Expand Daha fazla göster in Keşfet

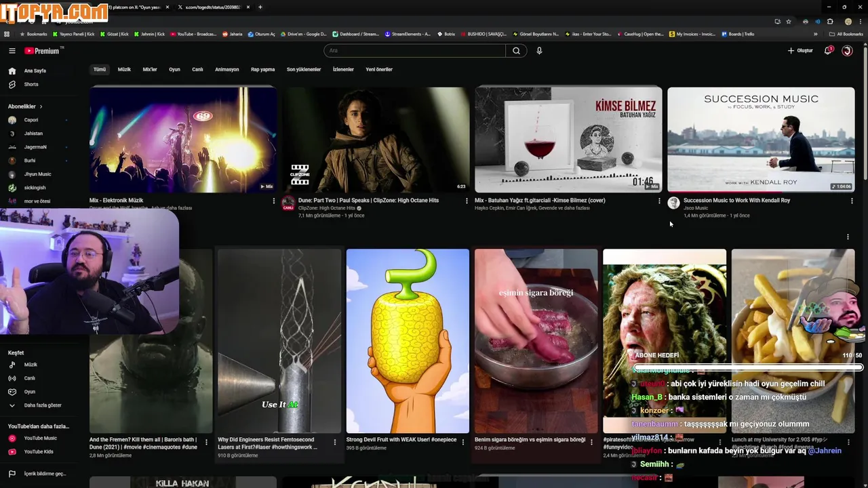coord(42,405)
